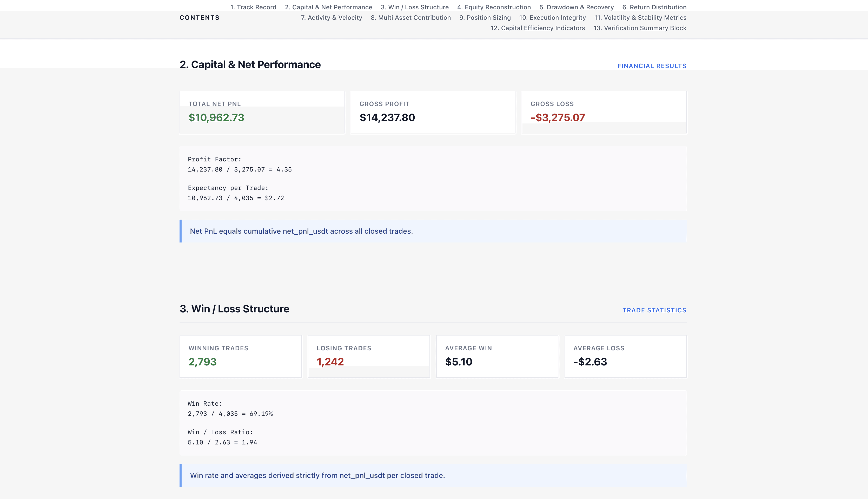Viewport: 868px width, 499px height.
Task: Open Multi Asset Contribution link
Action: [x=410, y=17]
